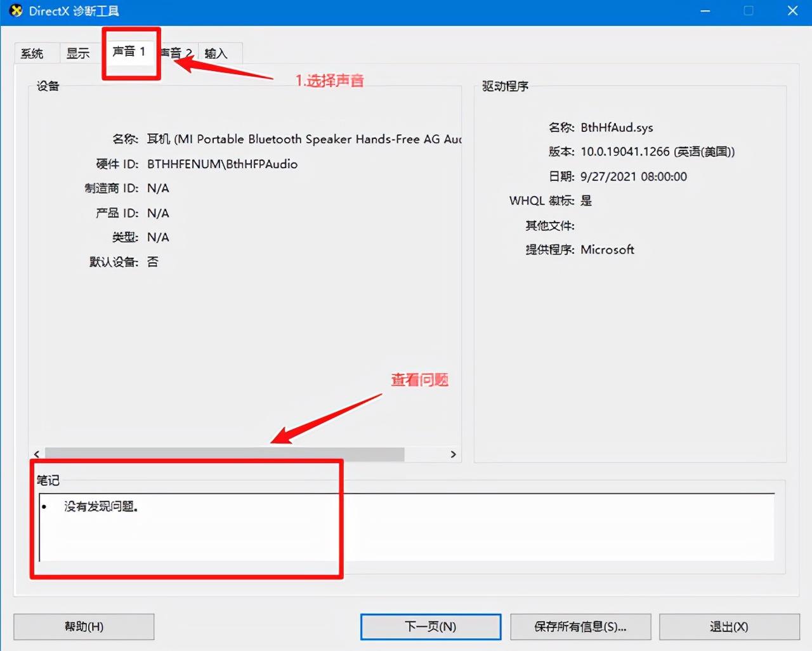Image resolution: width=812 pixels, height=651 pixels.
Task: Click the 没有发现问题 note text
Action: coord(101,506)
